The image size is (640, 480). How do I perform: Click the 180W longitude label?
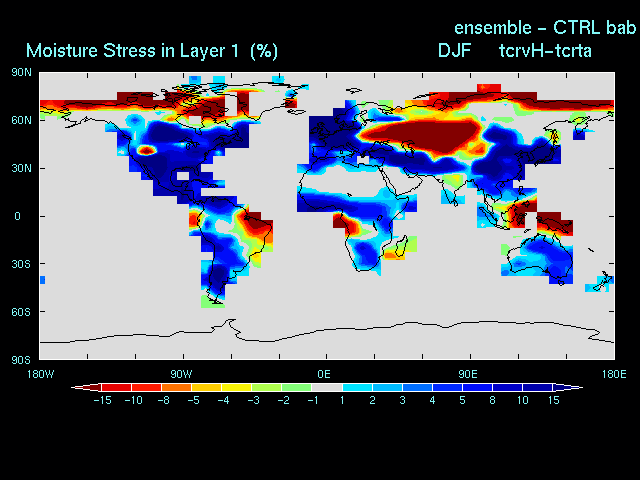point(40,374)
